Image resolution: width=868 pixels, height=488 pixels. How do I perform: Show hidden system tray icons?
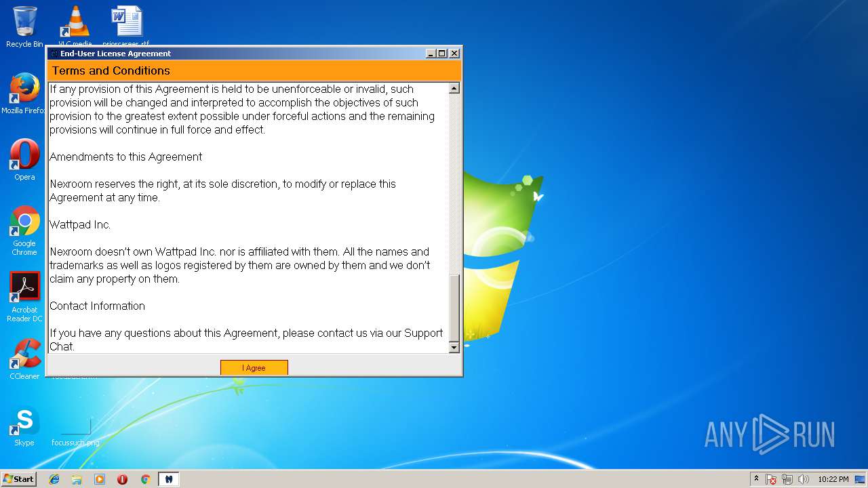(x=756, y=479)
